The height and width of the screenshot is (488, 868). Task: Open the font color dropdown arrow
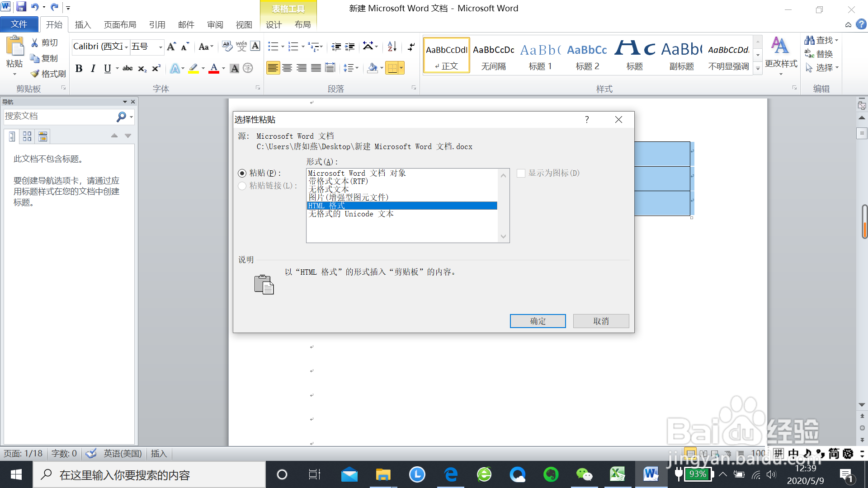(223, 68)
